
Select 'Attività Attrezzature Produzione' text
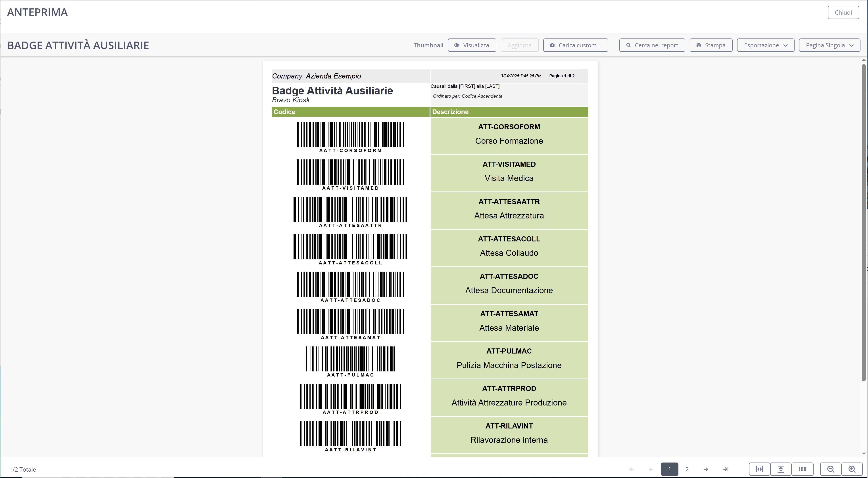click(509, 403)
